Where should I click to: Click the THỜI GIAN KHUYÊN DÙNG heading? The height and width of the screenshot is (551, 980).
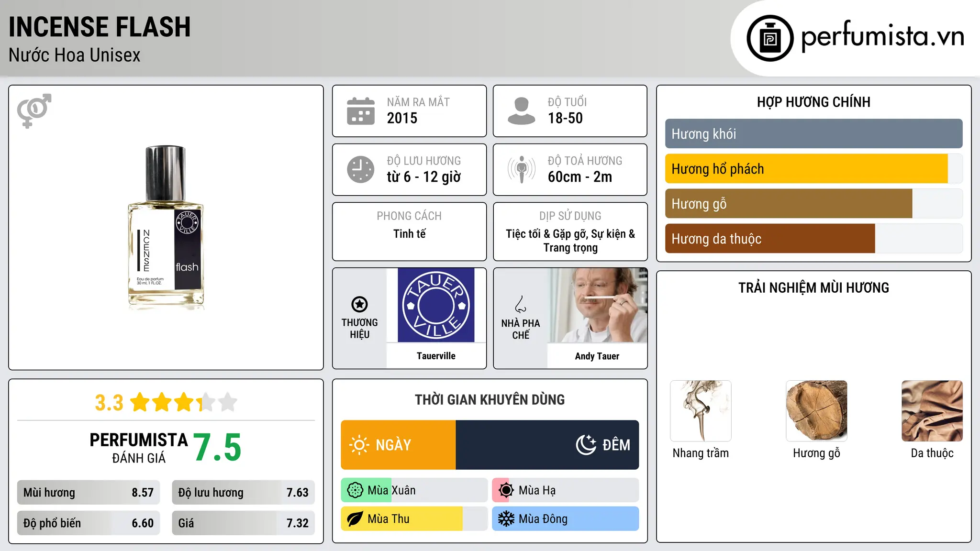490,399
